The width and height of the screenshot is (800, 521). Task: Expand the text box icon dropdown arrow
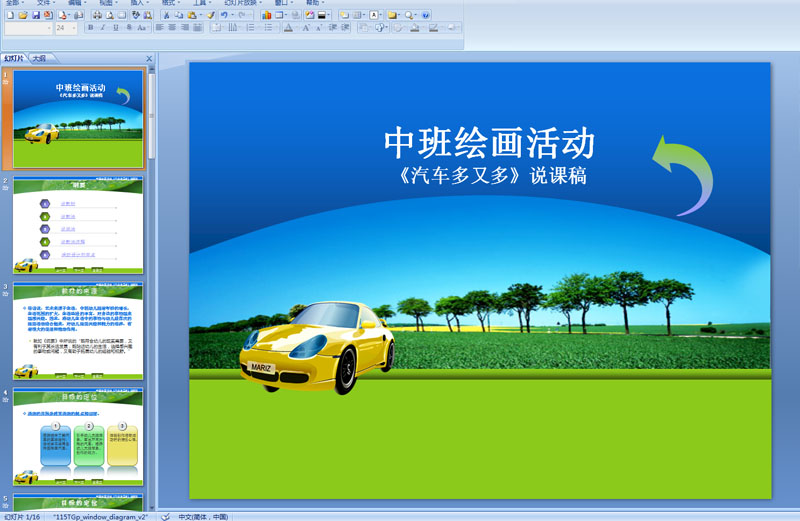pos(381,15)
